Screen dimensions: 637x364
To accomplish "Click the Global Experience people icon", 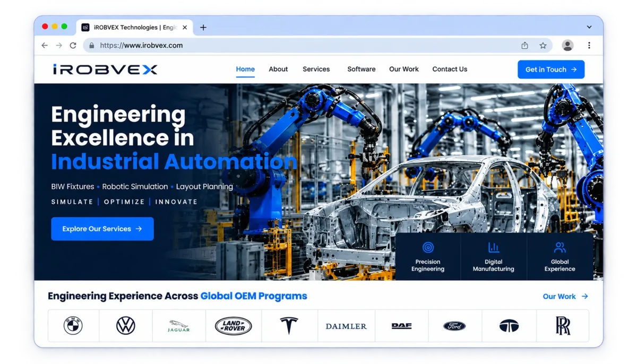I will (559, 248).
